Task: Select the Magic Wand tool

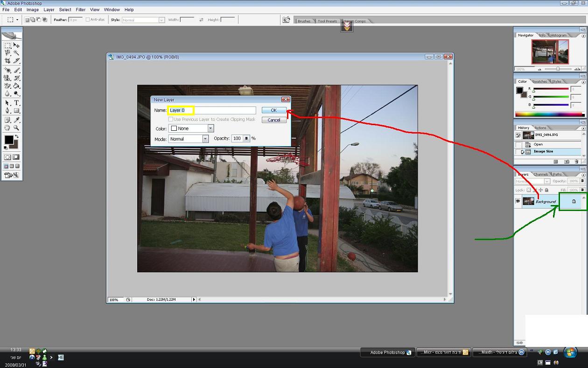Action: 16,53
